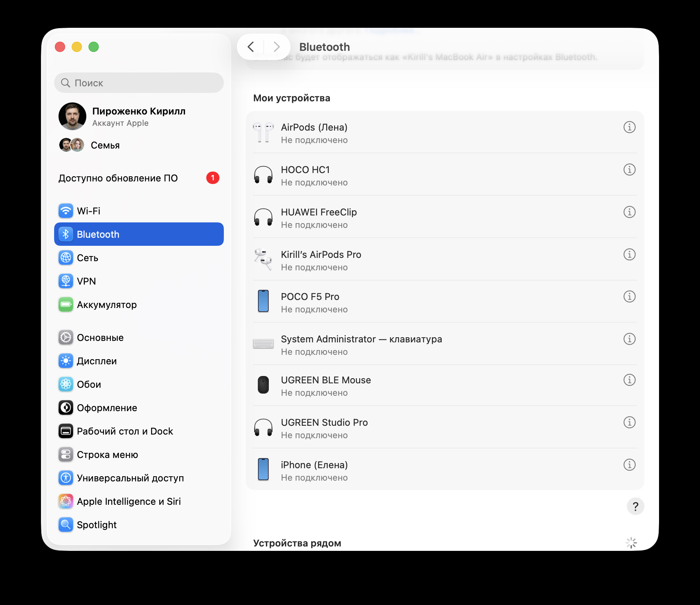Select Bluetooth in the sidebar

click(x=139, y=234)
